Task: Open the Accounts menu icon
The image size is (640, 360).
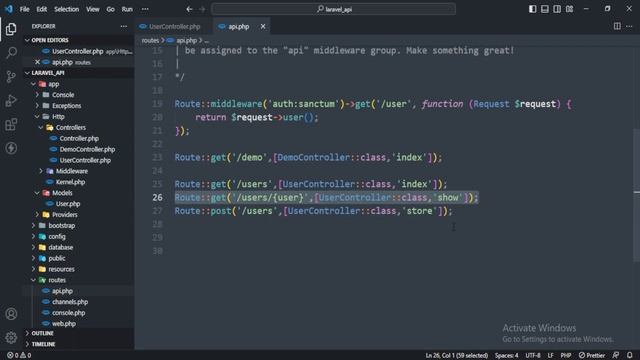Action: tap(11, 314)
